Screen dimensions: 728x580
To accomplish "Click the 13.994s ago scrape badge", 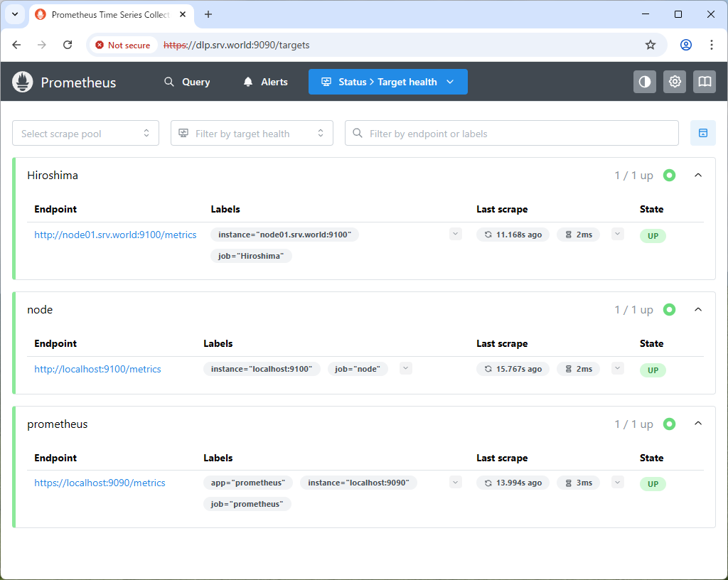I will point(513,483).
